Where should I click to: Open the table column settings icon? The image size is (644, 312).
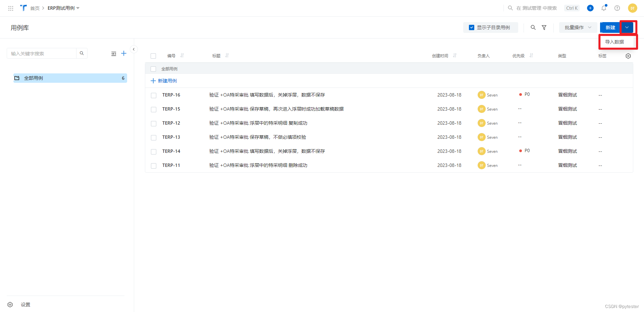[x=628, y=56]
